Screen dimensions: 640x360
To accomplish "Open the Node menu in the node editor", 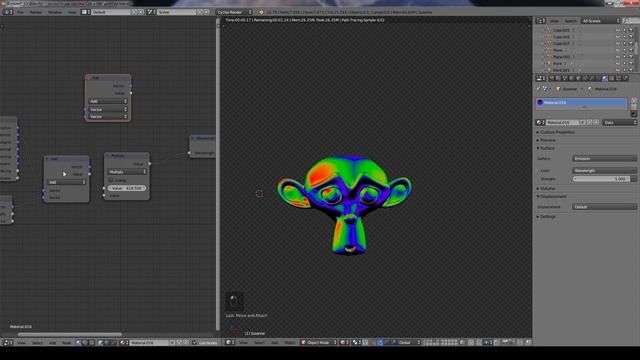I will (67, 342).
